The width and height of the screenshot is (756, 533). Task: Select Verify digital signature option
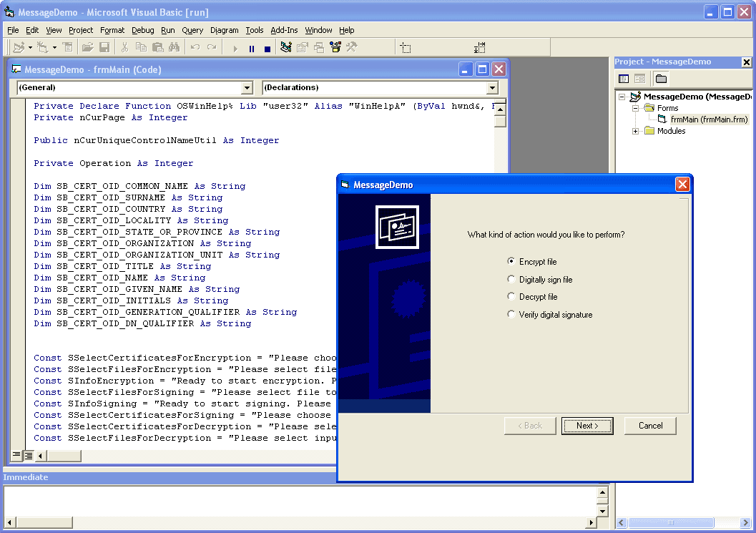(511, 314)
